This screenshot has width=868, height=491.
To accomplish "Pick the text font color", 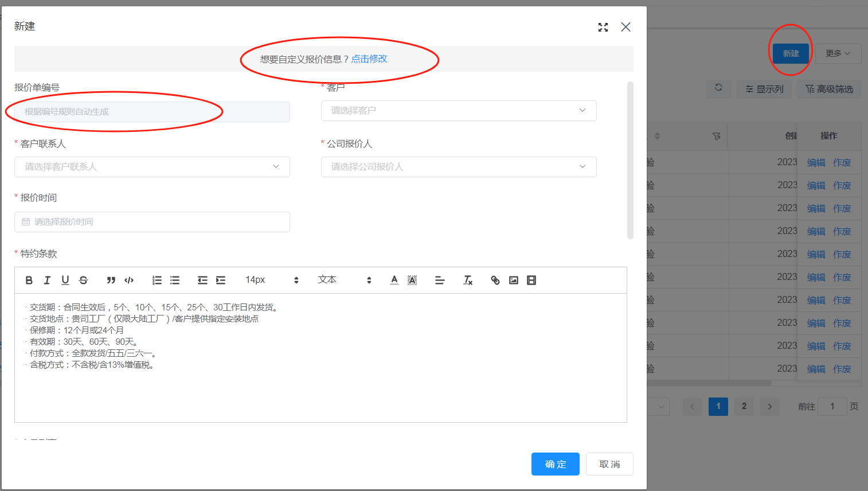I will pos(394,280).
